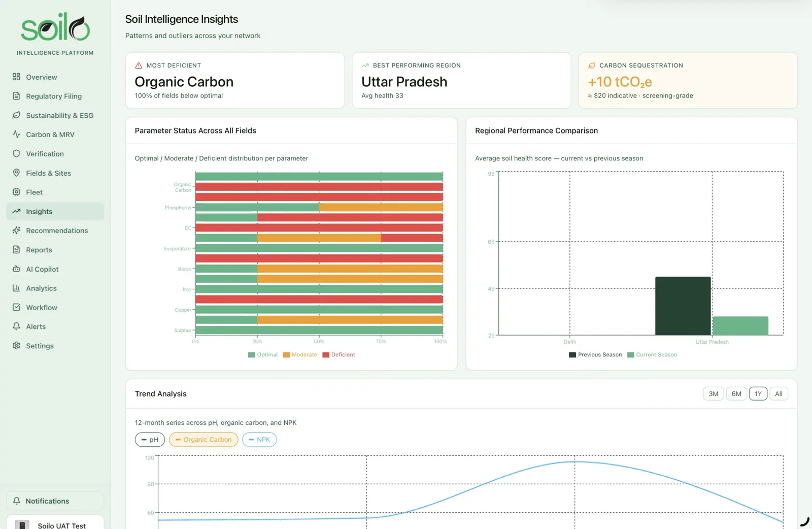The image size is (812, 529).
Task: Click the Carbon Sequestration +10 tCO₂e card
Action: coord(688,80)
